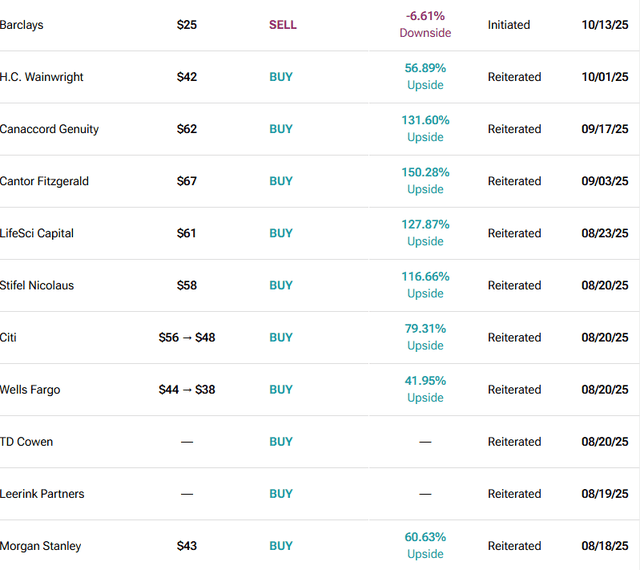
Task: Click the Wells Fargo firm name
Action: (30, 389)
